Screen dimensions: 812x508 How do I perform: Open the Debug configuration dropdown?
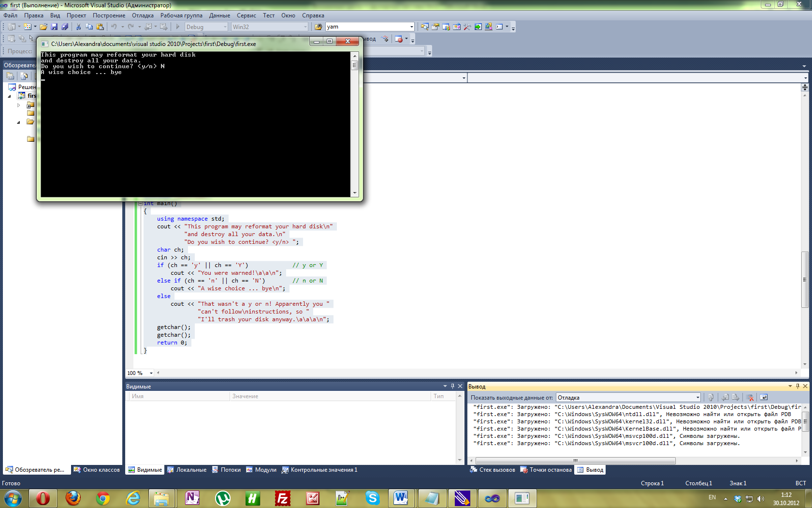click(225, 27)
